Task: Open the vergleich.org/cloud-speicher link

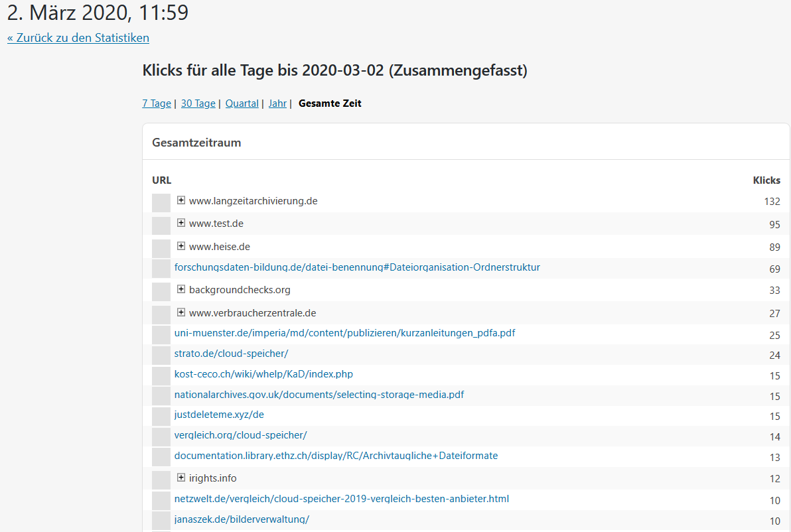Action: click(240, 435)
